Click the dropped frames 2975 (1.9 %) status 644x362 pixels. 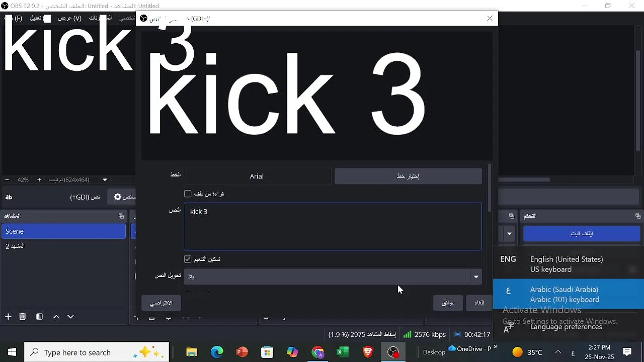[362, 334]
